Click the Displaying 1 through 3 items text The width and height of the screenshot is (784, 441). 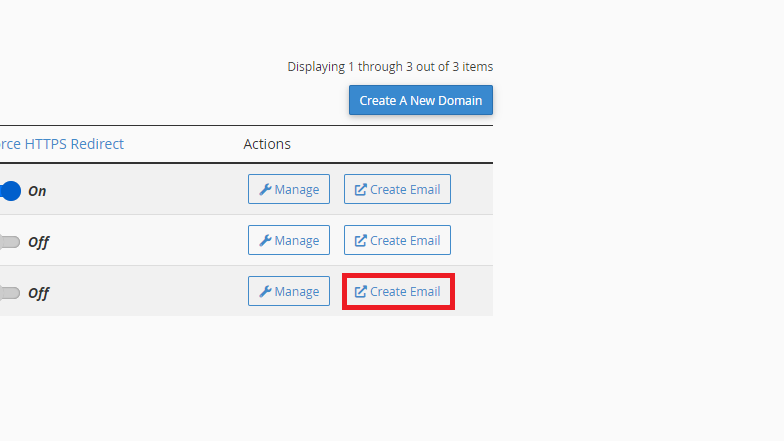[390, 66]
